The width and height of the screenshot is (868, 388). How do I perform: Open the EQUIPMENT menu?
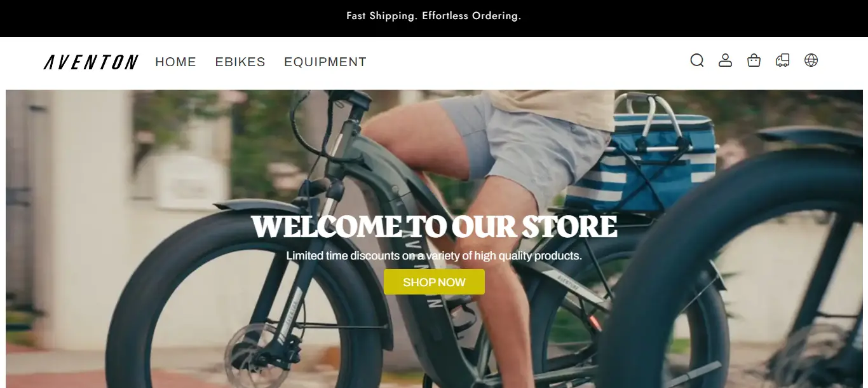[x=325, y=62]
